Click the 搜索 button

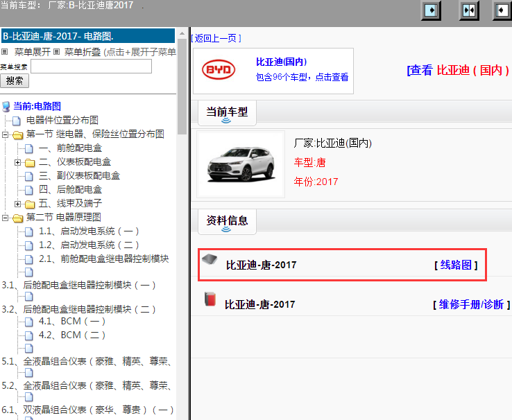[x=15, y=81]
